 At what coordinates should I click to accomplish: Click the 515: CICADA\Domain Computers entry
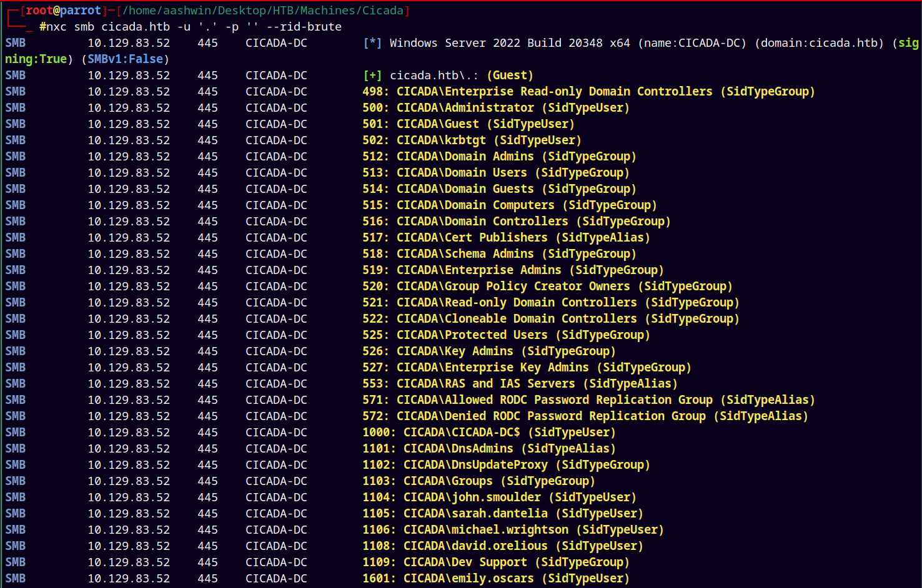(510, 205)
